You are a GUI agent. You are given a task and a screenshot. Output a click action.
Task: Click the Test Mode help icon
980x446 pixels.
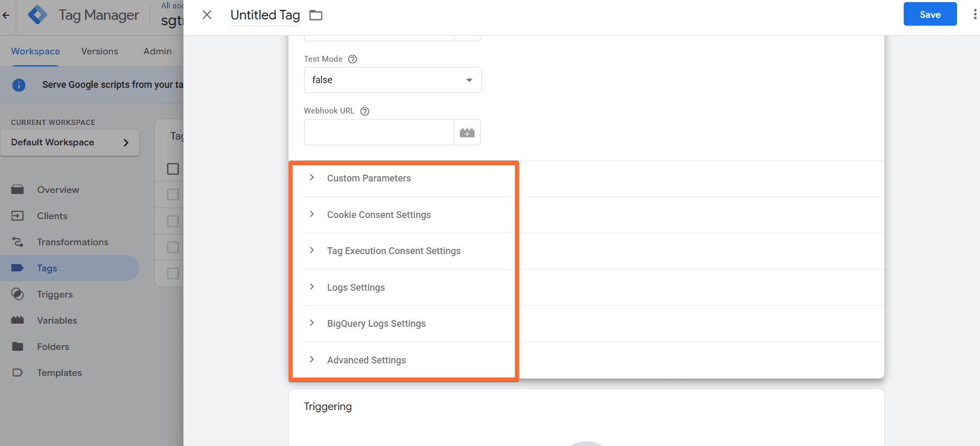point(353,59)
